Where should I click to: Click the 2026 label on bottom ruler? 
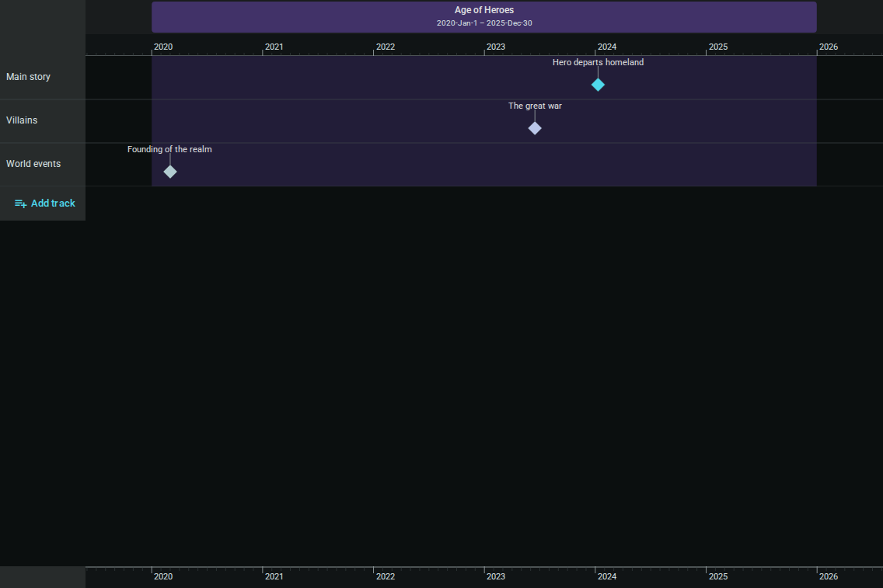coord(829,576)
